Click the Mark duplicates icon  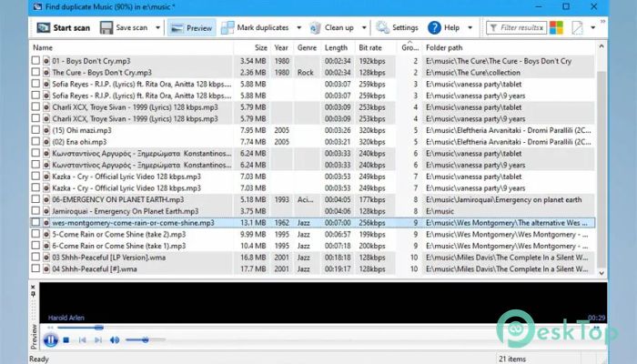click(227, 27)
